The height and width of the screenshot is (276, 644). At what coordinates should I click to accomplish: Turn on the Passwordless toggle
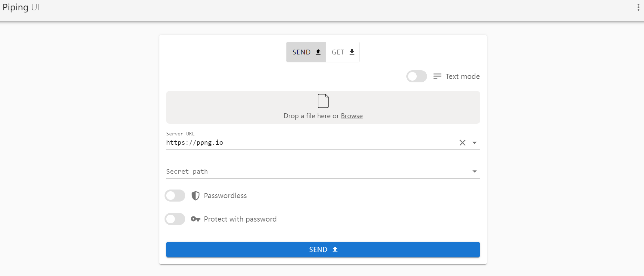pos(175,196)
